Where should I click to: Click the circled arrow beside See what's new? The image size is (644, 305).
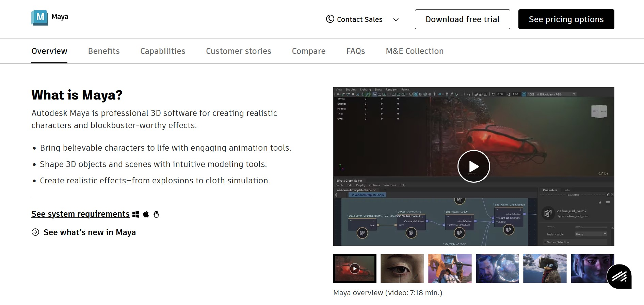[35, 232]
